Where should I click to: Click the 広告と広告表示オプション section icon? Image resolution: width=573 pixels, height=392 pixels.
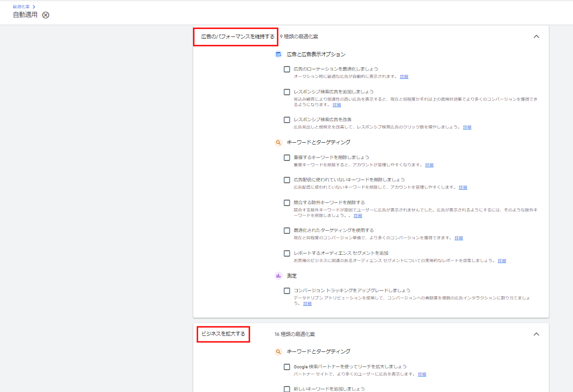pos(279,54)
